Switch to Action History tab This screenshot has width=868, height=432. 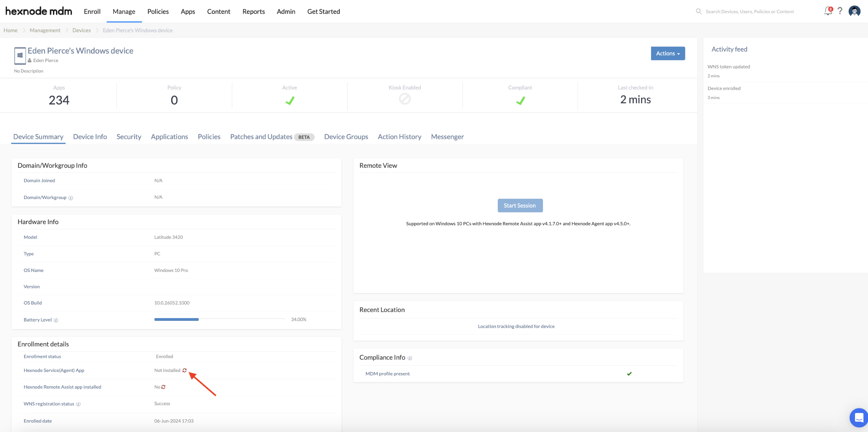[x=399, y=137]
